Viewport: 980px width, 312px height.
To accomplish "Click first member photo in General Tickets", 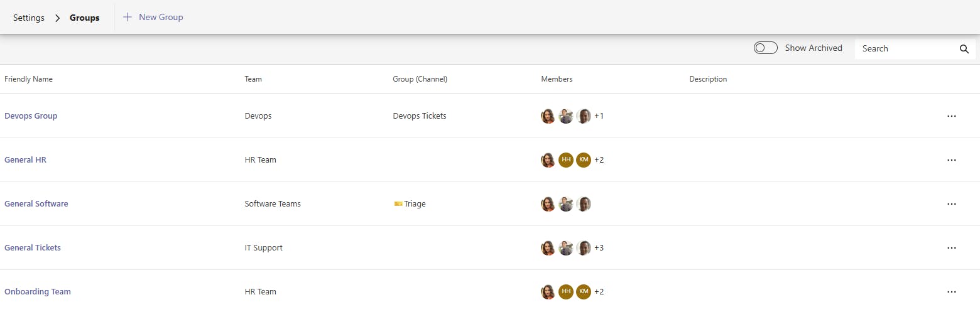I will 548,248.
